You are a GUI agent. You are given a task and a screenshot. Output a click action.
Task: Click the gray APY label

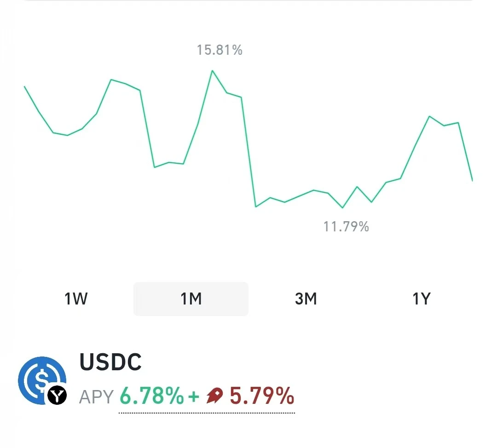click(x=96, y=396)
